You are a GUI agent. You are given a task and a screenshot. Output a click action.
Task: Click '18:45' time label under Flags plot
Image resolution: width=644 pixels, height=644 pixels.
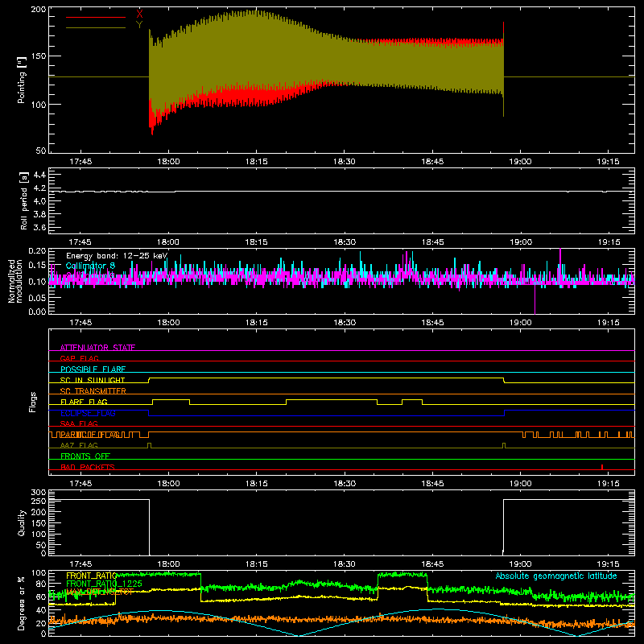coord(432,484)
